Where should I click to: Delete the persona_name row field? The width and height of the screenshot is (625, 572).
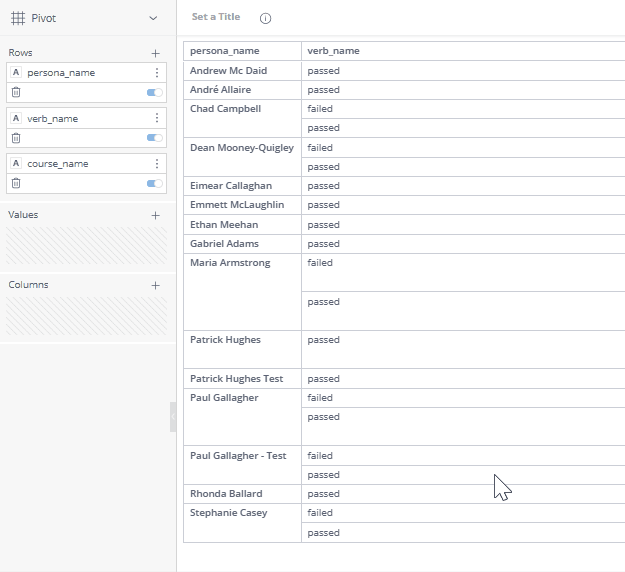[x=15, y=92]
